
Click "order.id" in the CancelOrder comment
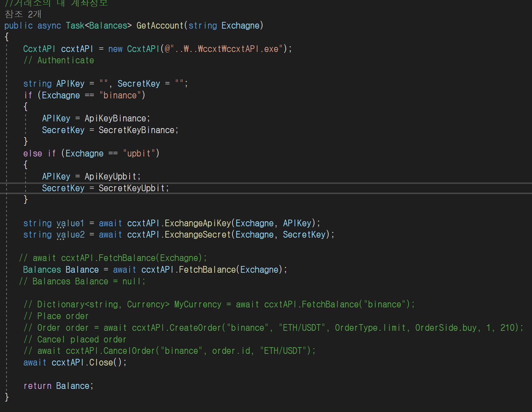(x=231, y=351)
